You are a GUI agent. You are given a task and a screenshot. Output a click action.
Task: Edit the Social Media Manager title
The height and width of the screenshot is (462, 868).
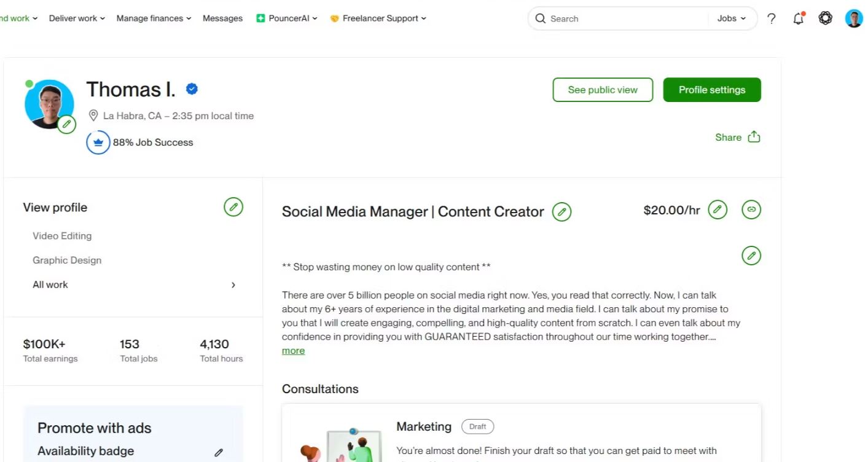pyautogui.click(x=561, y=211)
